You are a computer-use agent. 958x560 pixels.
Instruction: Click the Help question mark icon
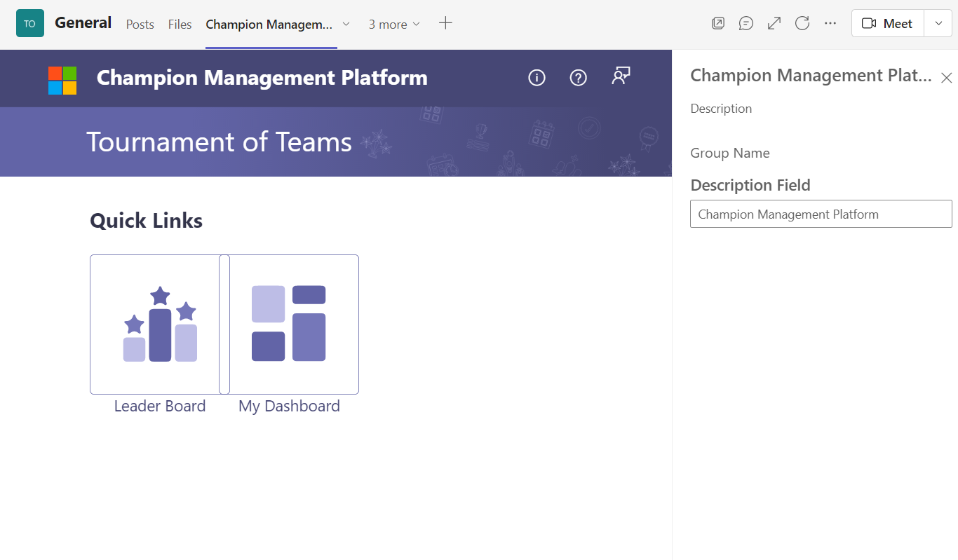click(x=578, y=78)
